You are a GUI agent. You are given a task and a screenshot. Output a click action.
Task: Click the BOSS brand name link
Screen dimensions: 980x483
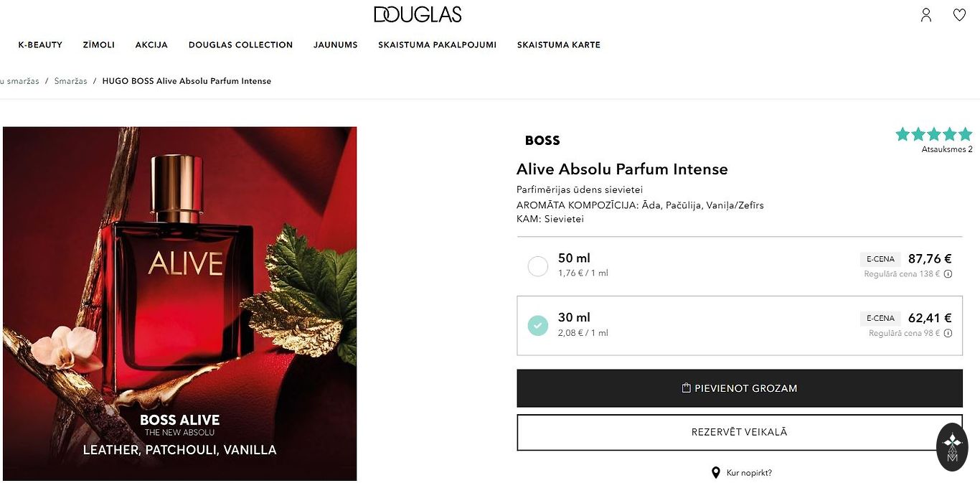click(542, 141)
